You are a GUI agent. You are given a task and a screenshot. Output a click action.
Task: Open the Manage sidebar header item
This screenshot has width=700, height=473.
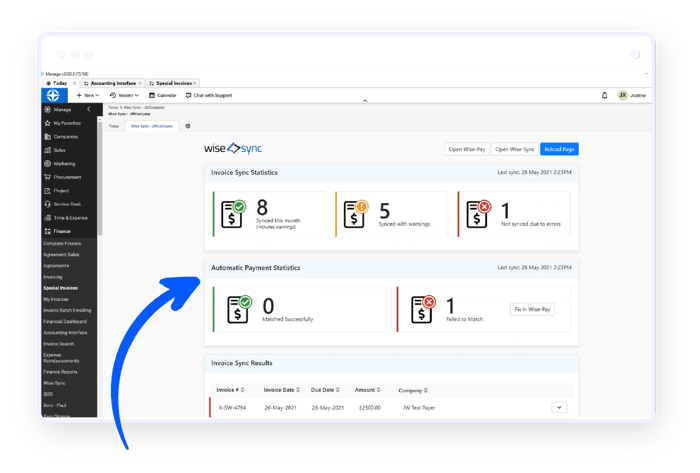pos(62,109)
